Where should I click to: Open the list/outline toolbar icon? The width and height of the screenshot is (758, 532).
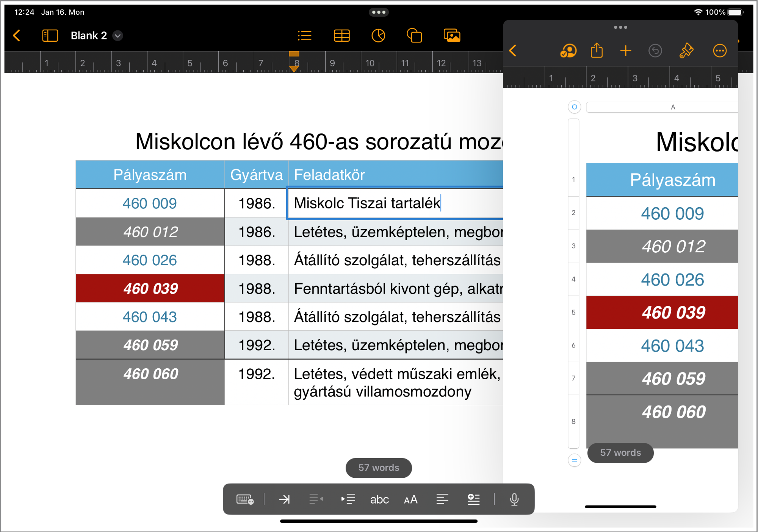(x=304, y=36)
